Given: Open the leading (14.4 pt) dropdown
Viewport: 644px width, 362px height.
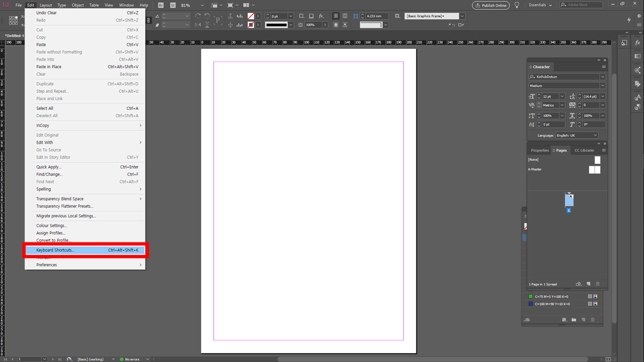Looking at the screenshot, I should (603, 97).
